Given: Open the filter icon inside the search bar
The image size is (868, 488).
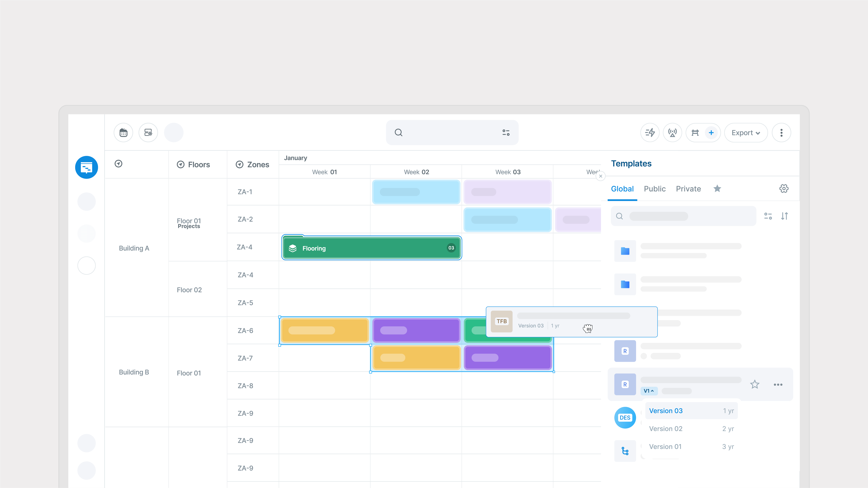Looking at the screenshot, I should 505,132.
